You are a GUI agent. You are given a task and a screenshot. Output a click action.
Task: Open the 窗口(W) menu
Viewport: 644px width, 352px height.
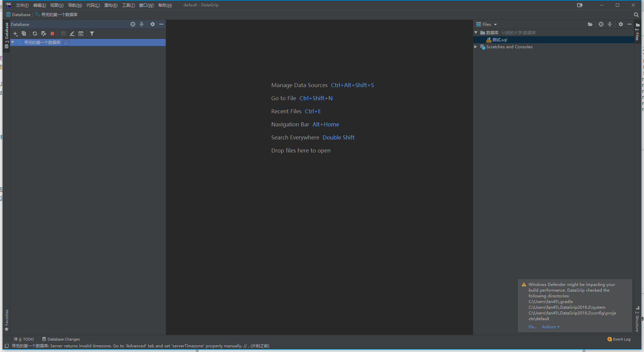(x=146, y=5)
